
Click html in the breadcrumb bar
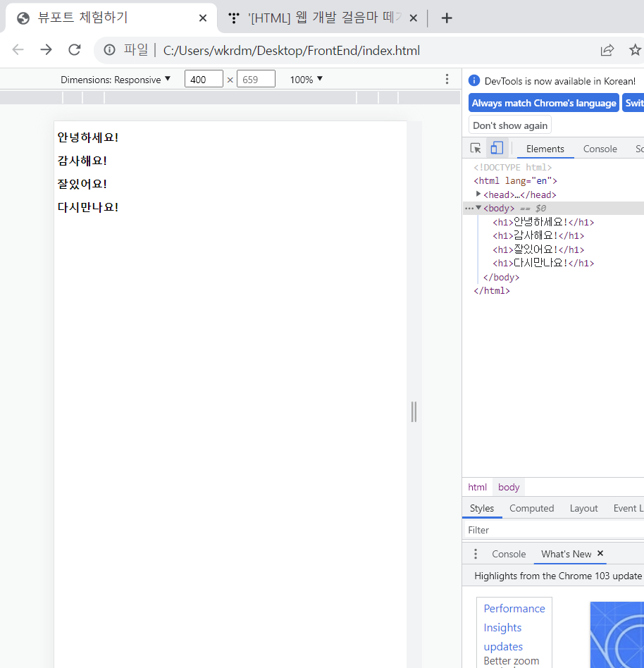(x=477, y=487)
